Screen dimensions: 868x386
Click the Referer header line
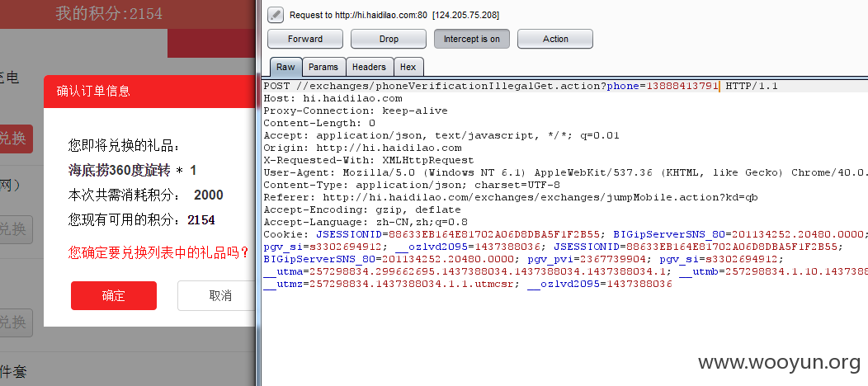tap(511, 197)
